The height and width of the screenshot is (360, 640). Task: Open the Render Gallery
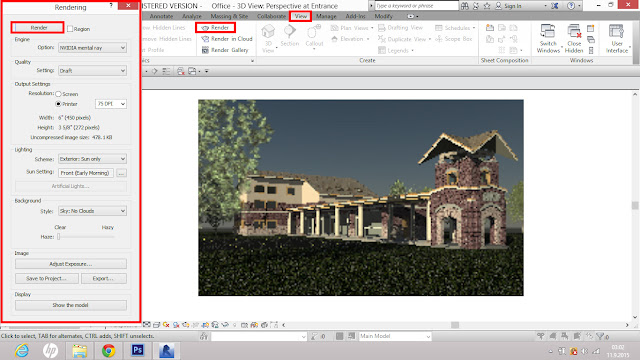[x=225, y=50]
